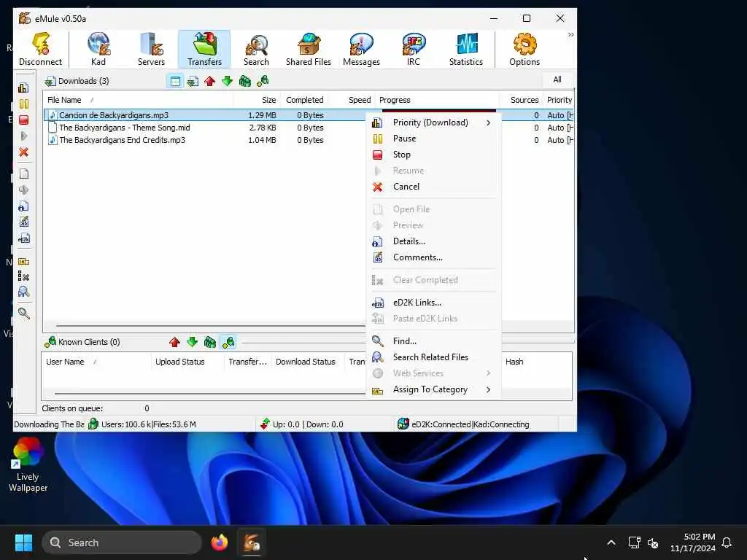Click the green down arrow downloading icon in Downloads toolbar

[x=228, y=82]
